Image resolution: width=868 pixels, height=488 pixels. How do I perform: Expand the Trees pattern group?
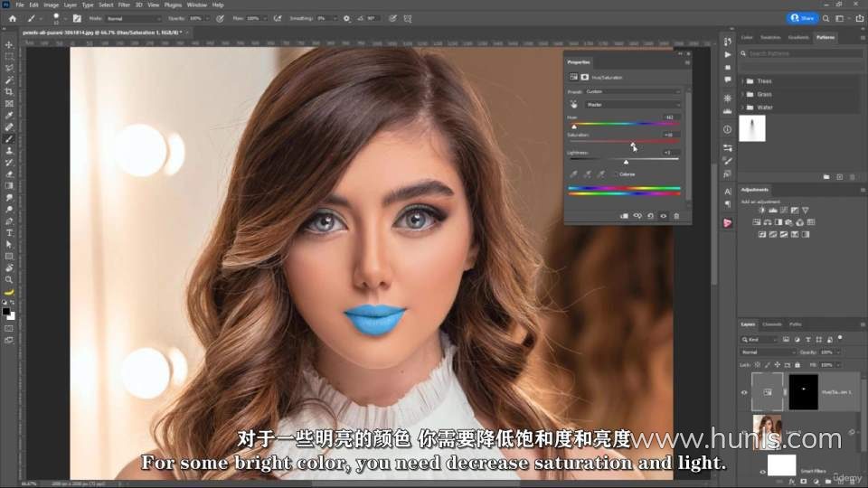click(743, 80)
